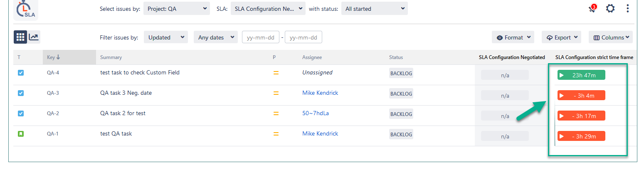Open the SLA Configuration selector dropdown

(x=268, y=8)
